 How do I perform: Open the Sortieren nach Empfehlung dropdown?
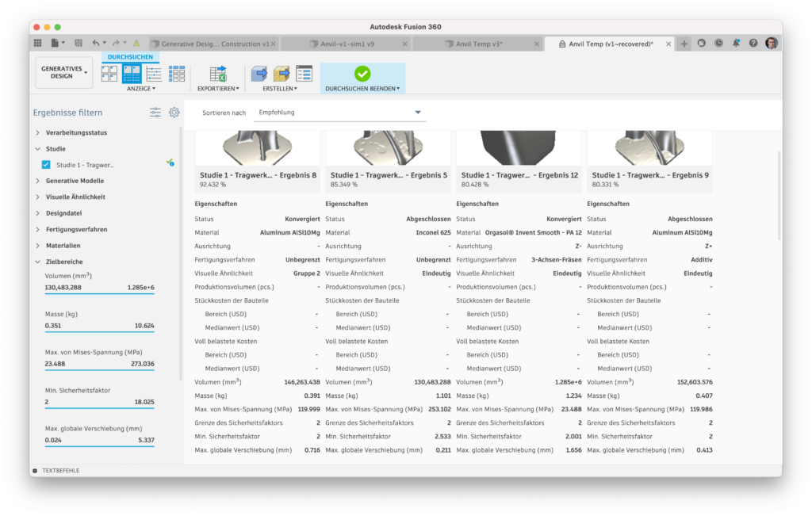[x=339, y=113]
